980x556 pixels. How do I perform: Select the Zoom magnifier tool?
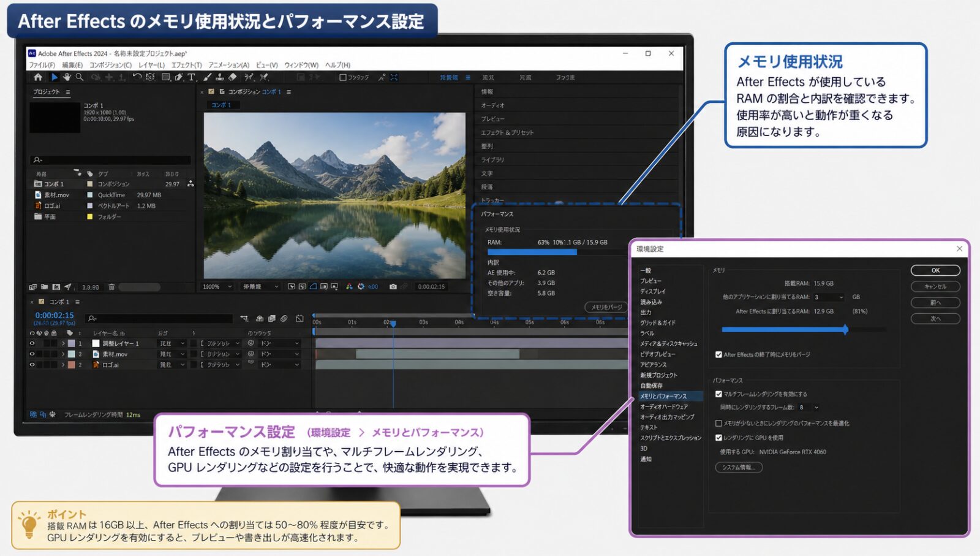click(80, 77)
